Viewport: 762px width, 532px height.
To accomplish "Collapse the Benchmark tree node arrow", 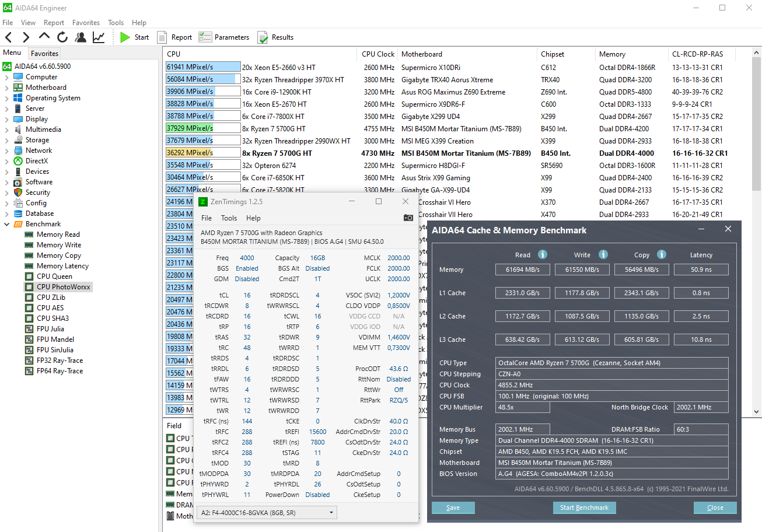I will (x=6, y=224).
